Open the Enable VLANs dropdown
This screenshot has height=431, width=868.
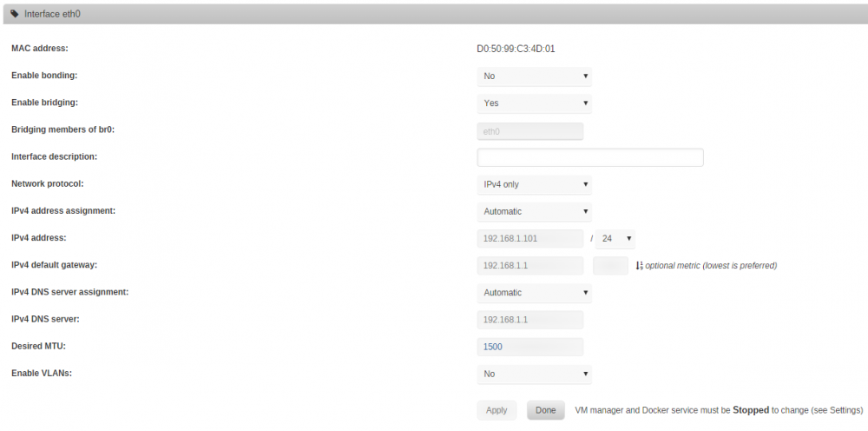(x=534, y=375)
